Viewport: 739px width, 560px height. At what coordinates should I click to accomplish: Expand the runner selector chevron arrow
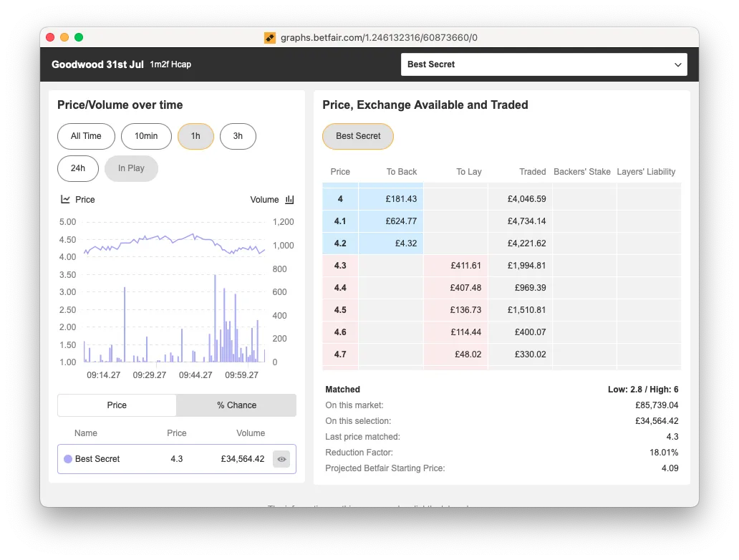coord(677,64)
